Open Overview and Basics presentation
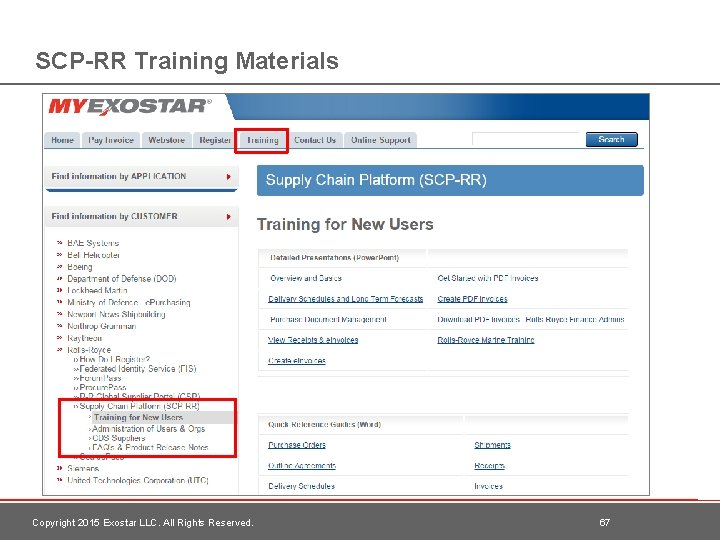Image resolution: width=720 pixels, height=540 pixels. pyautogui.click(x=306, y=278)
